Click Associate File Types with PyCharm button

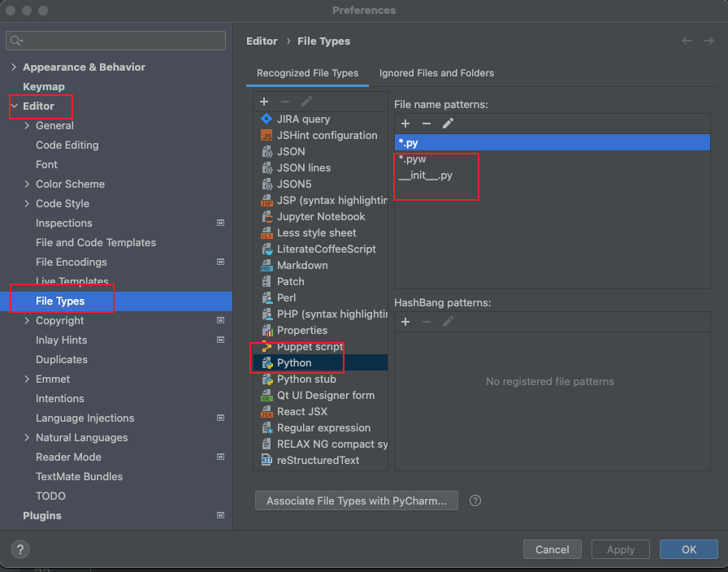coord(356,500)
